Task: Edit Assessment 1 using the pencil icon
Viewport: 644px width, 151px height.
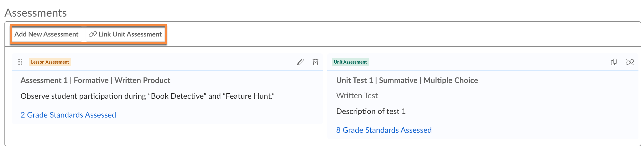Action: coord(300,62)
